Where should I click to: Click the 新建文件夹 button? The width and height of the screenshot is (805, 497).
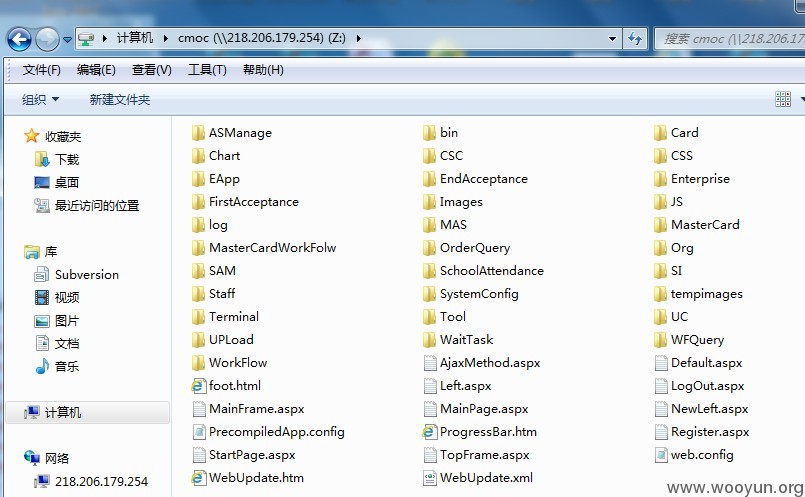click(120, 100)
